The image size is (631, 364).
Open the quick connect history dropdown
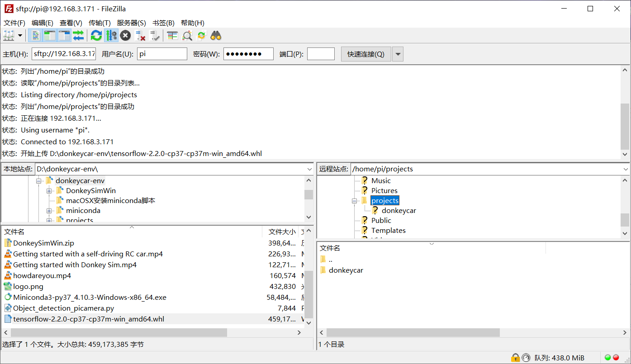tap(398, 54)
